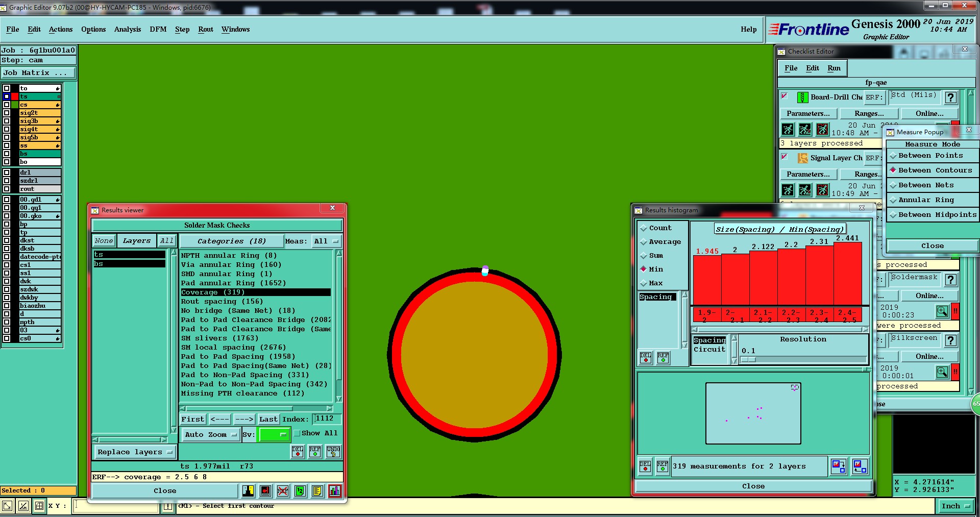Click histogram-to-layer export icon with down arrow
Viewport: 980px width, 517px height.
(x=838, y=466)
